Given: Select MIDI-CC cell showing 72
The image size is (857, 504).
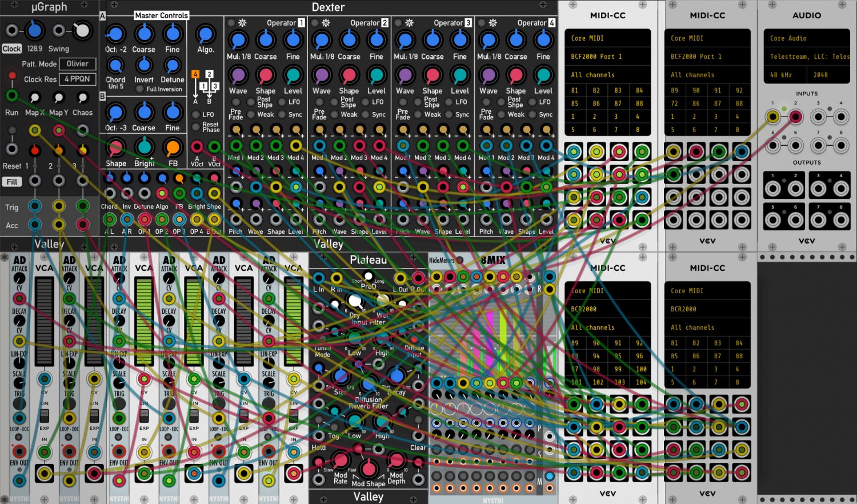Looking at the screenshot, I should [x=675, y=103].
